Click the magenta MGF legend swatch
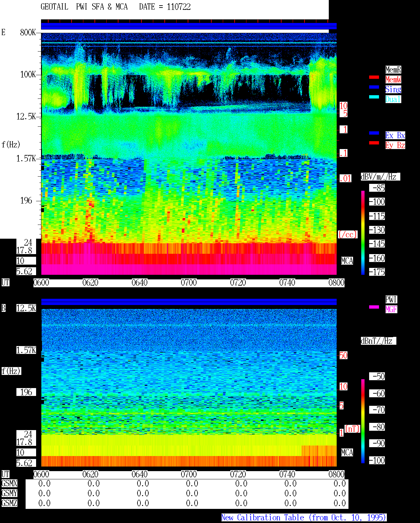The width and height of the screenshot is (420, 523). pyautogui.click(x=374, y=307)
